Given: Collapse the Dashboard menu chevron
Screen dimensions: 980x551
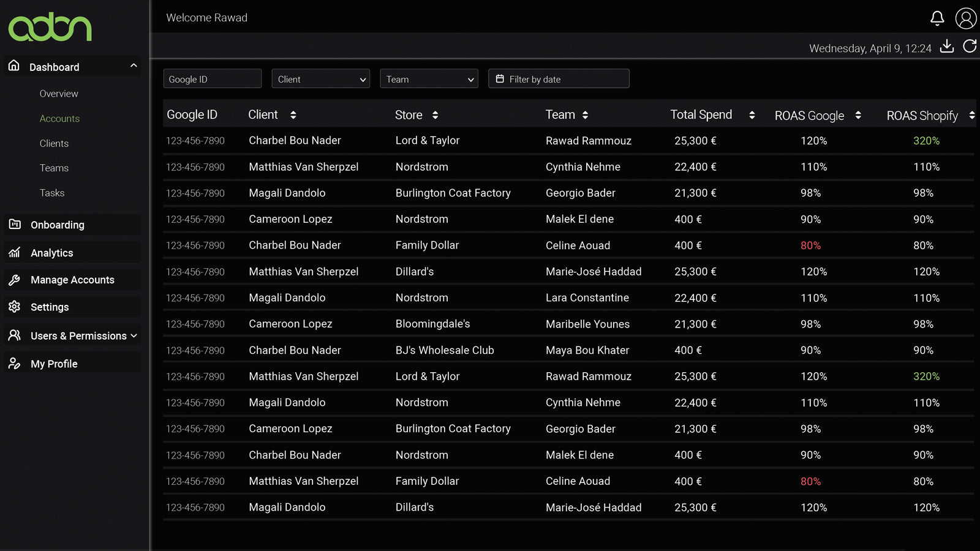Looking at the screenshot, I should pyautogui.click(x=134, y=66).
